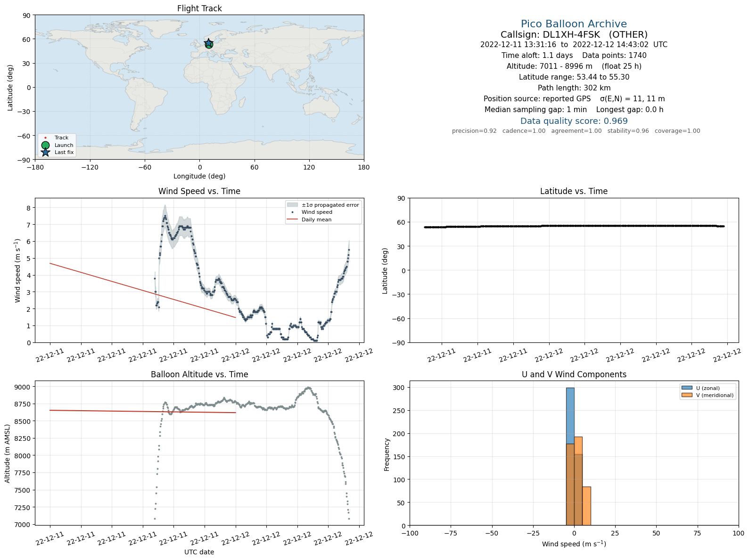Click the 'Longitude (deg)' axis label
The height and width of the screenshot is (560, 749).
pyautogui.click(x=199, y=176)
